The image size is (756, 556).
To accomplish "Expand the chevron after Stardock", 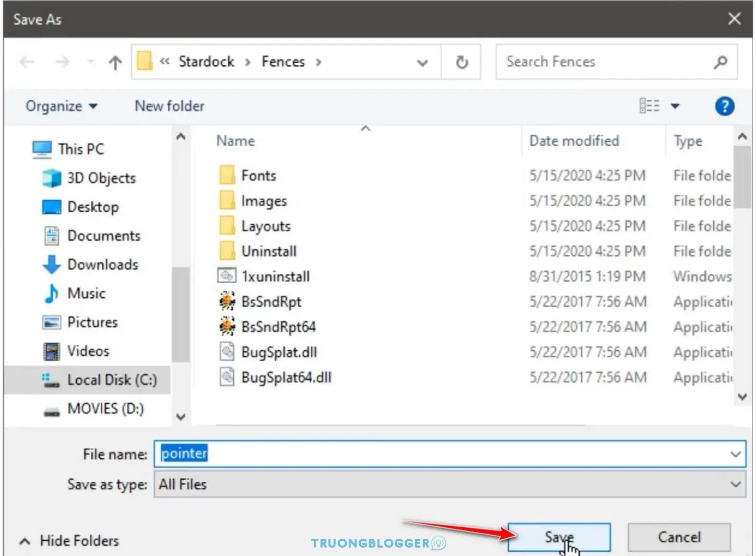I will [248, 62].
